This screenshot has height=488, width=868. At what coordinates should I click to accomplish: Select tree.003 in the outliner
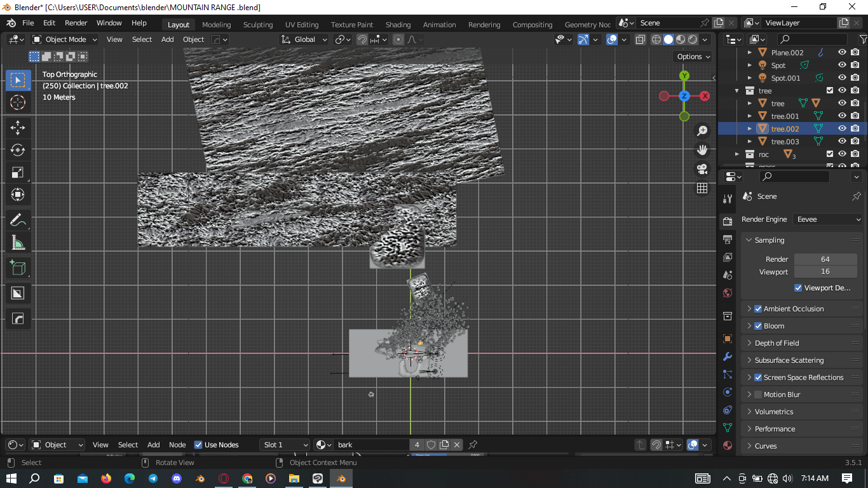click(x=785, y=141)
